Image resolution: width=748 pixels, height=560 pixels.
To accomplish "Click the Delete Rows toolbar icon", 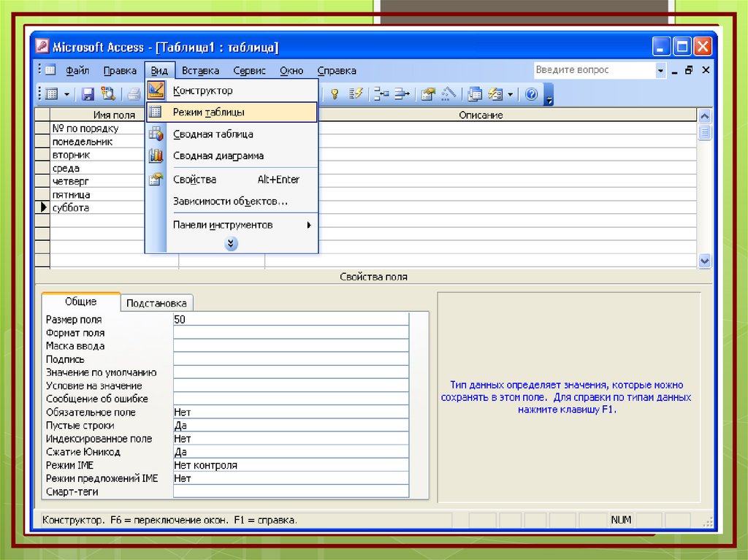I will [402, 93].
